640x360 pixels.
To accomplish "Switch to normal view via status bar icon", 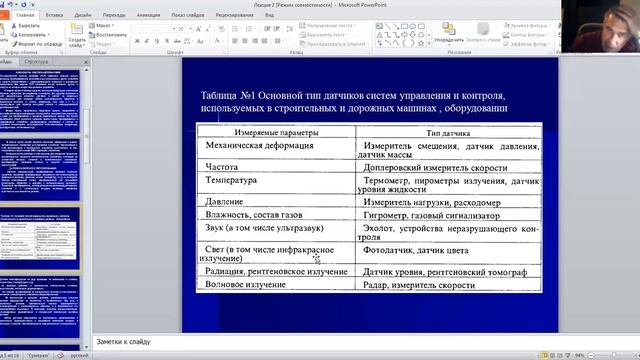I will (544, 356).
